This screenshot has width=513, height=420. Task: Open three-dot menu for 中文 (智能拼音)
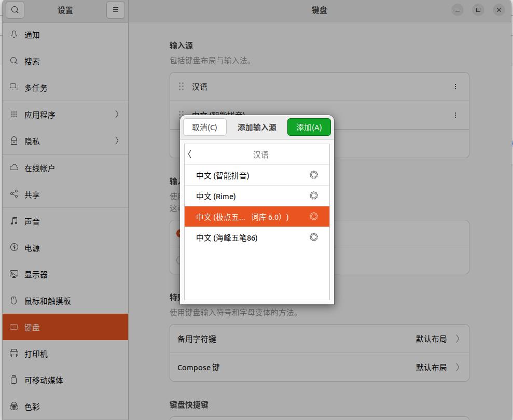click(455, 115)
